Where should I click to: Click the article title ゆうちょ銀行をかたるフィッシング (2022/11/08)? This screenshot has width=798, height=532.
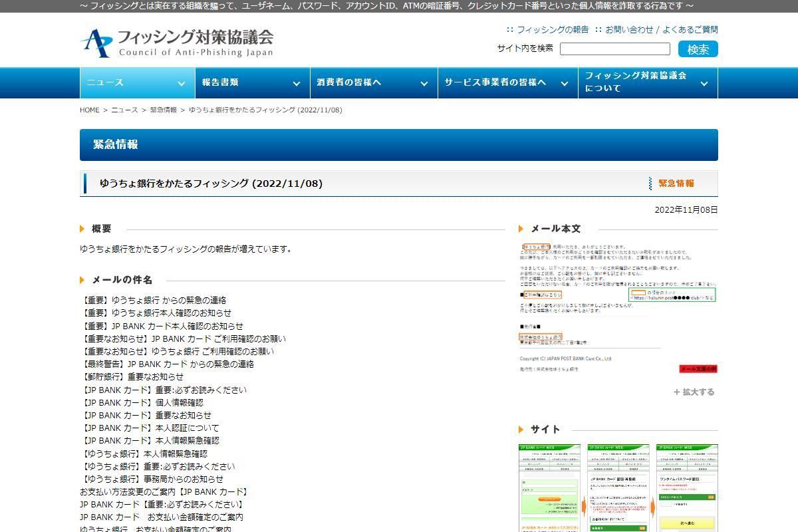click(x=211, y=184)
